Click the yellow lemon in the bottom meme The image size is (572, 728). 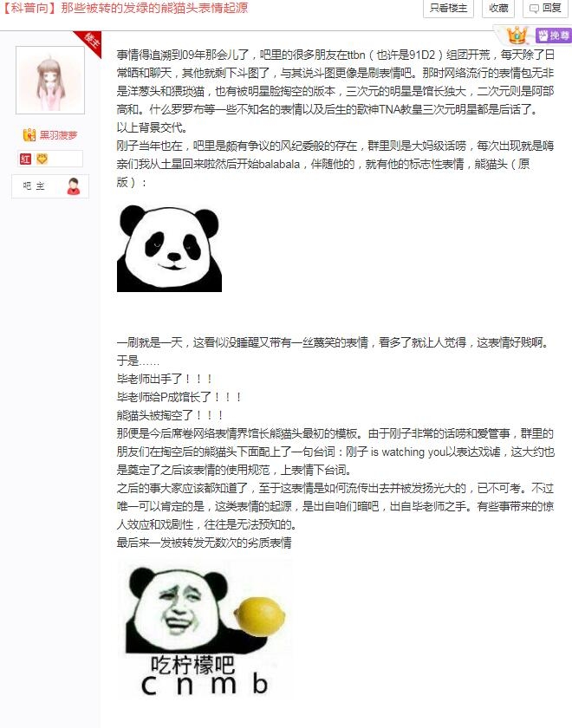259,616
